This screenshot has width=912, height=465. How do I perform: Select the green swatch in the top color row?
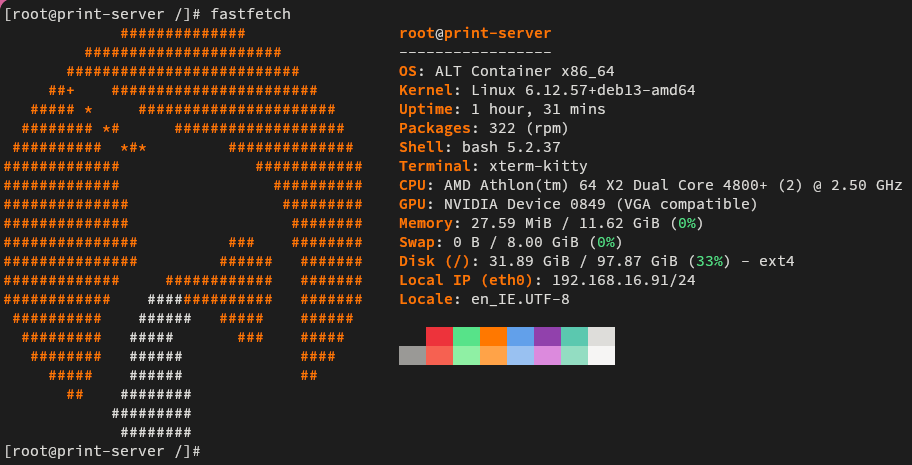point(466,337)
